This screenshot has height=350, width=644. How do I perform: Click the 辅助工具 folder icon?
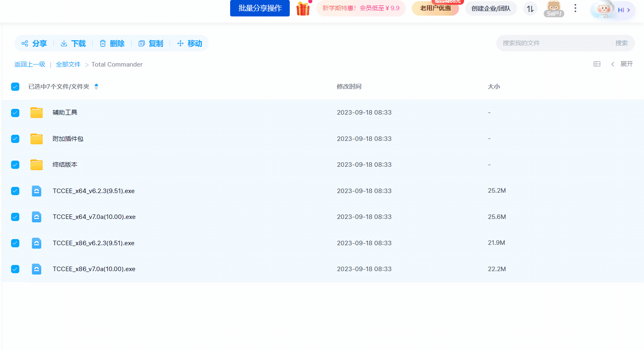[x=37, y=113]
